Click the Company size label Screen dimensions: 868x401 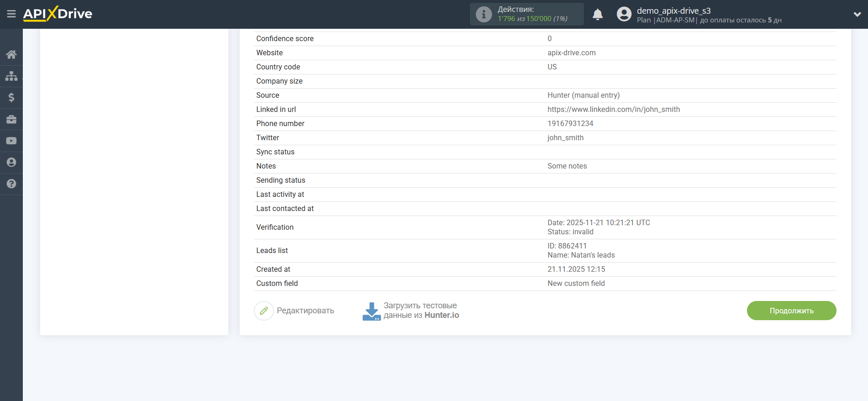(279, 81)
